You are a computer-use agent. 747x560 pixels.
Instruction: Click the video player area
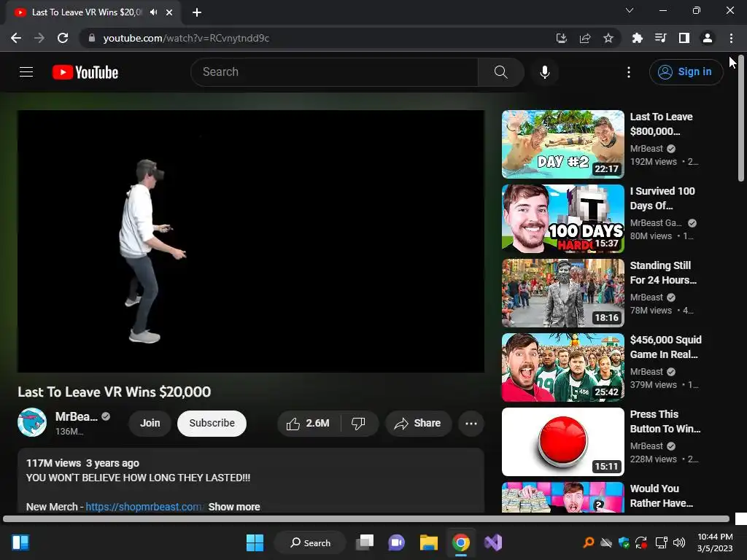click(251, 241)
